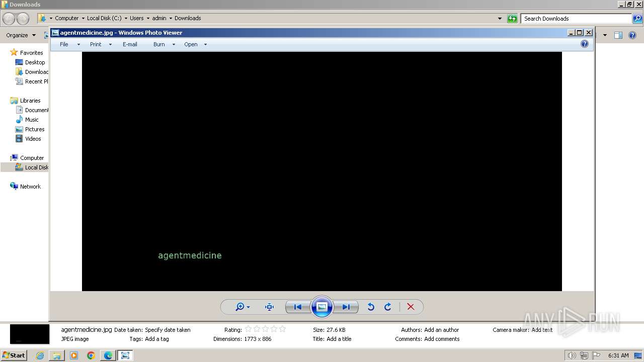Open the Open menu

tap(191, 44)
